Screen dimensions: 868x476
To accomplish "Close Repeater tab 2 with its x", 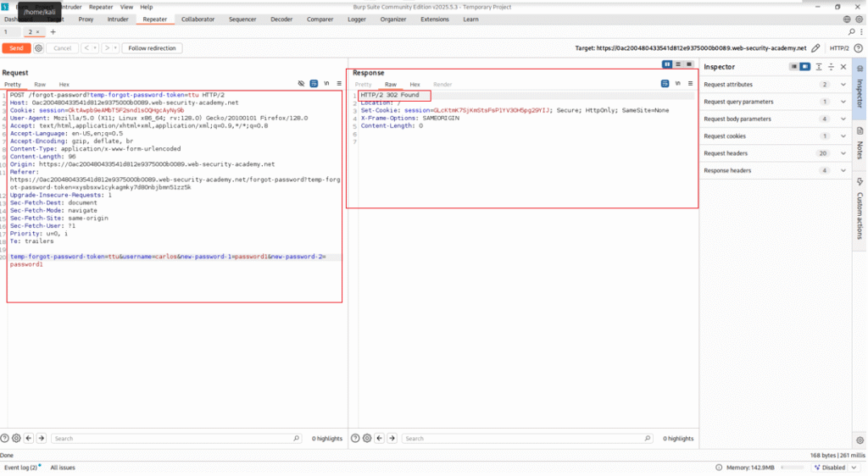I will [37, 32].
